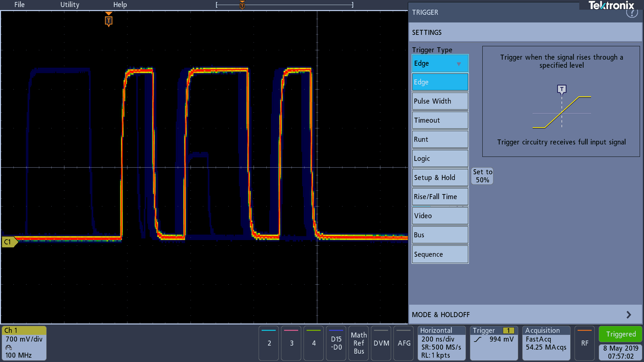The width and height of the screenshot is (644, 362).
Task: Open the AFG function generator button
Action: 404,343
